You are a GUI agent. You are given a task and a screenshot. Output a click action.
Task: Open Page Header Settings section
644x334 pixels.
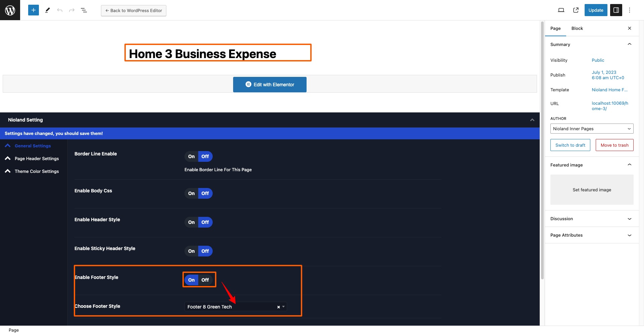tap(37, 158)
